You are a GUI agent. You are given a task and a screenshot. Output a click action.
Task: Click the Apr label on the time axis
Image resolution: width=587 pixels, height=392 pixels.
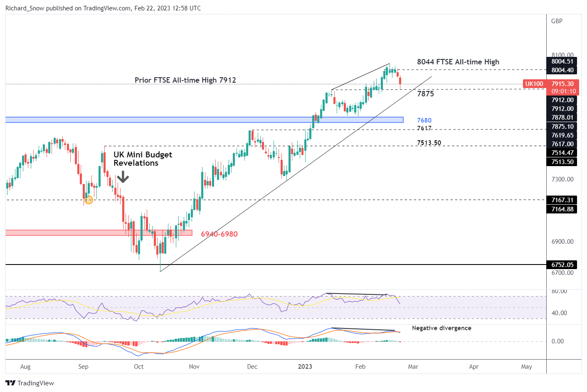[474, 367]
